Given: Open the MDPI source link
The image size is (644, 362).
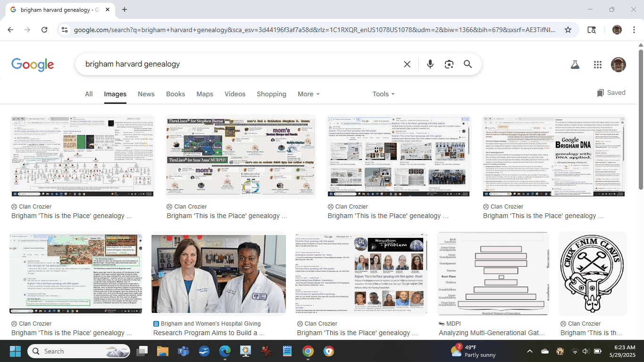Looking at the screenshot, I should (x=450, y=324).
